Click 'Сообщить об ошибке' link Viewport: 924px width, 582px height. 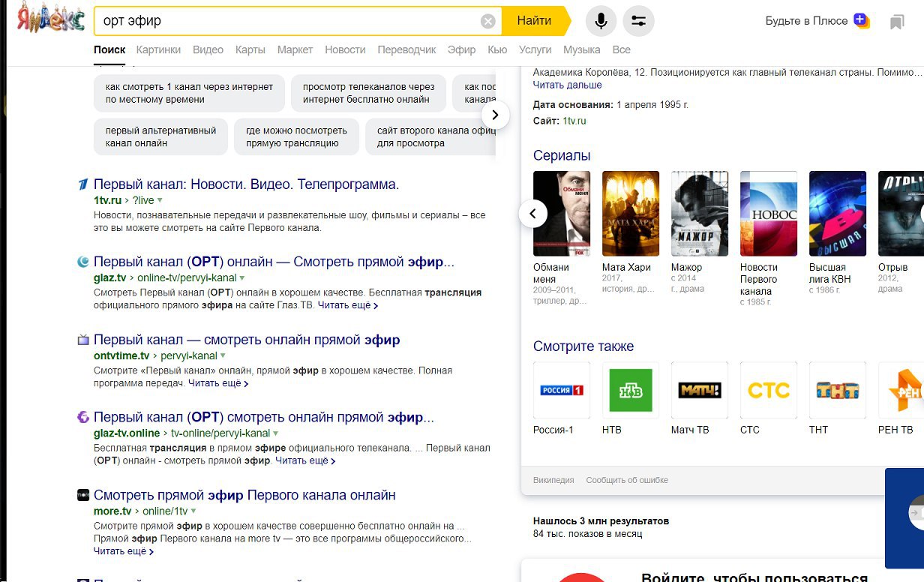point(627,480)
